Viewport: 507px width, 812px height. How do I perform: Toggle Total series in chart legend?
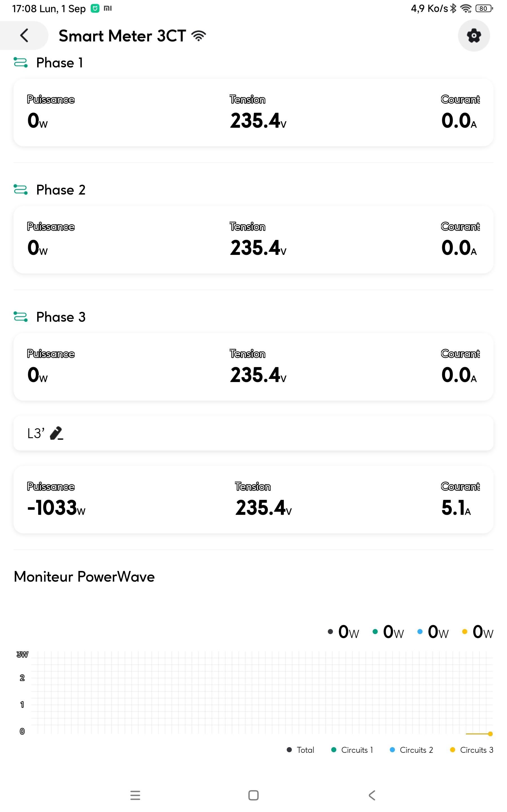[x=301, y=750]
